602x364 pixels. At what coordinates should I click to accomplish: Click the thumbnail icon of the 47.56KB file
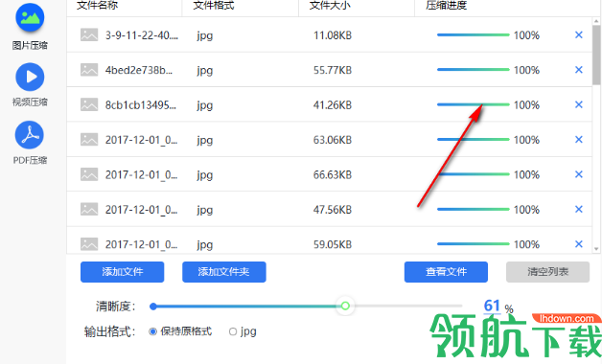(89, 210)
